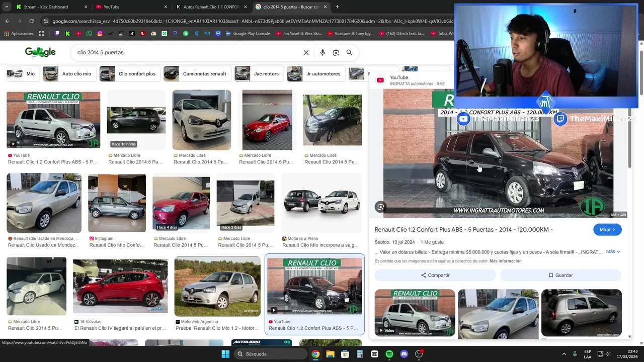Show hidden system tray icons

point(563,354)
